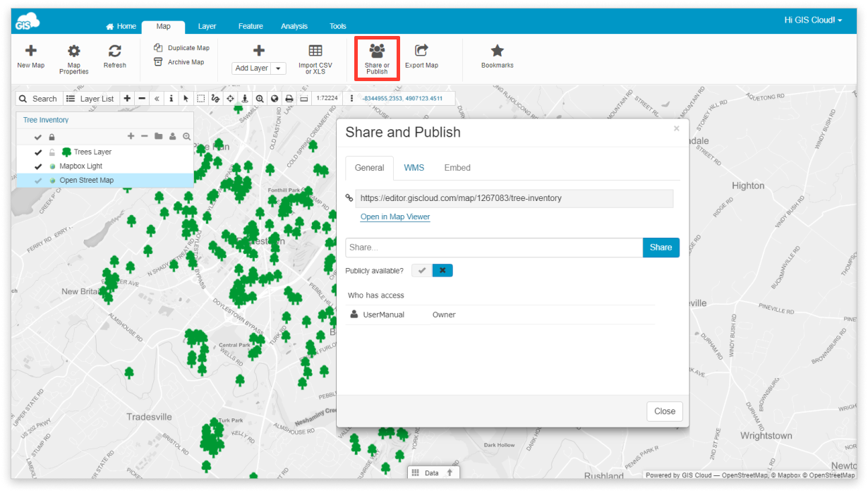Click the layer panel zoom-to-layer icon
Viewport: 868px width, 493px height.
(186, 136)
